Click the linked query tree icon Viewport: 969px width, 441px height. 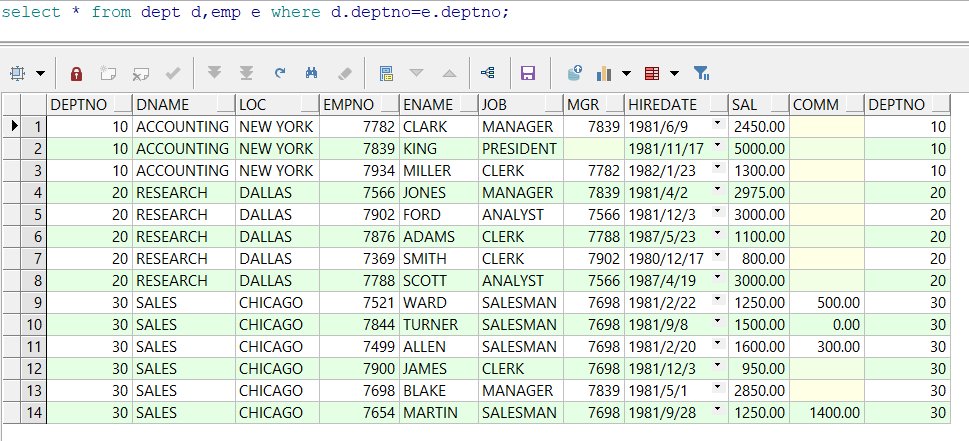(488, 74)
